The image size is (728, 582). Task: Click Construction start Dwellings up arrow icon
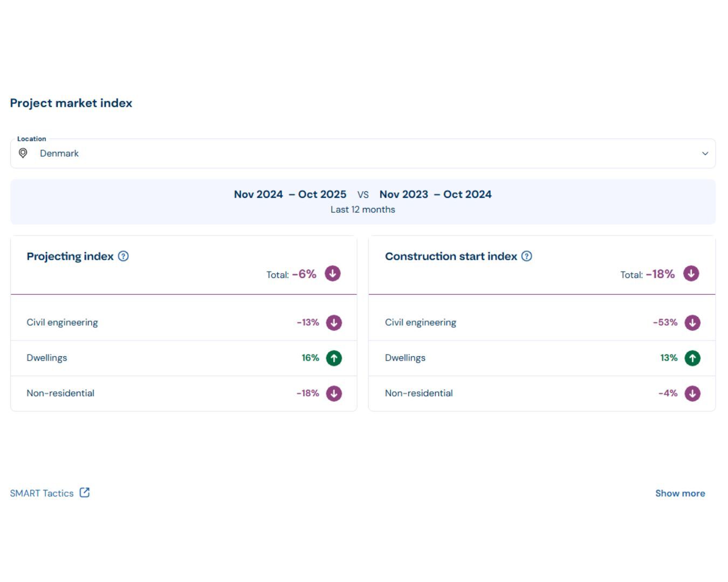coord(692,358)
